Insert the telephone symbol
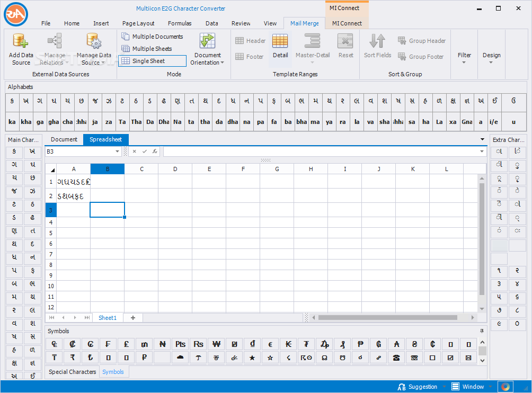This screenshot has width=532, height=393. click(x=396, y=358)
